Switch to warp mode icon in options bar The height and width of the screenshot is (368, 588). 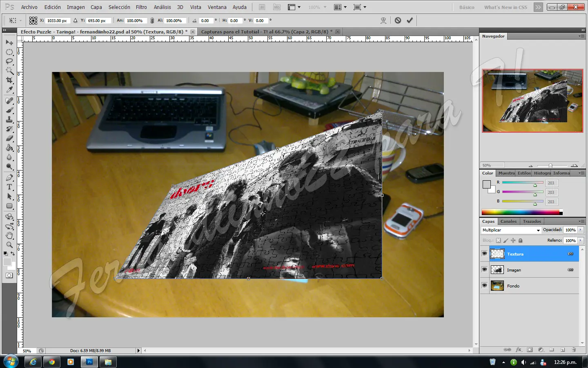click(383, 20)
